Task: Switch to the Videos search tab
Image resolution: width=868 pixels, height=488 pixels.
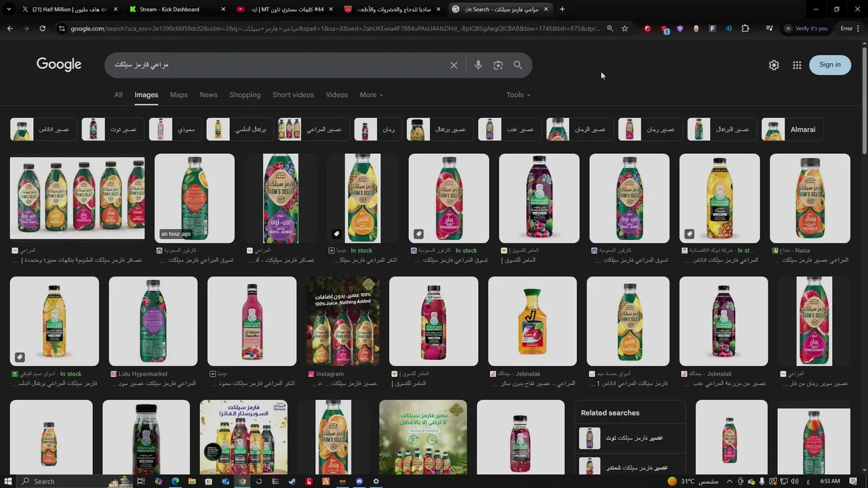Action: coord(336,95)
